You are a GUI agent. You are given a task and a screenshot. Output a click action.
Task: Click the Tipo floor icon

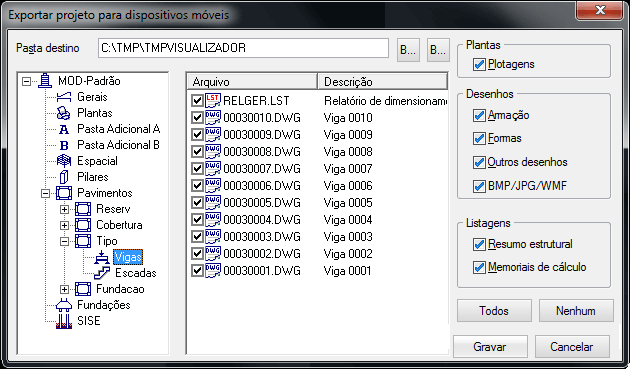pyautogui.click(x=83, y=241)
